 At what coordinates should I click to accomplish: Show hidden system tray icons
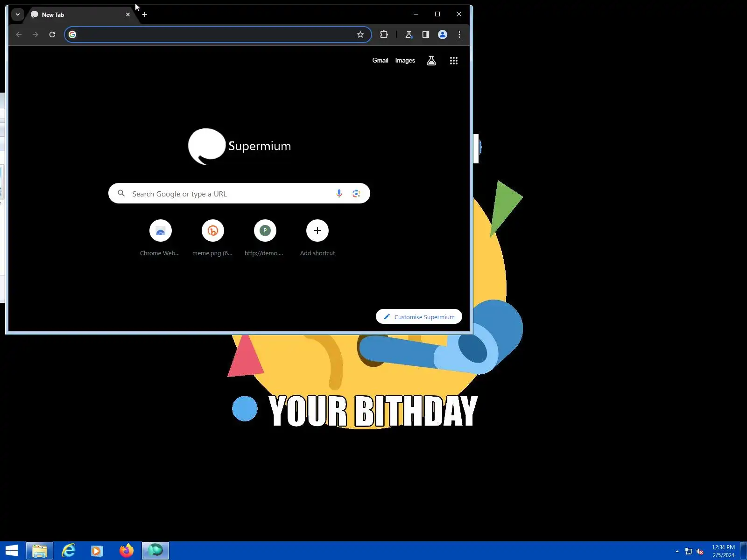coord(677,551)
